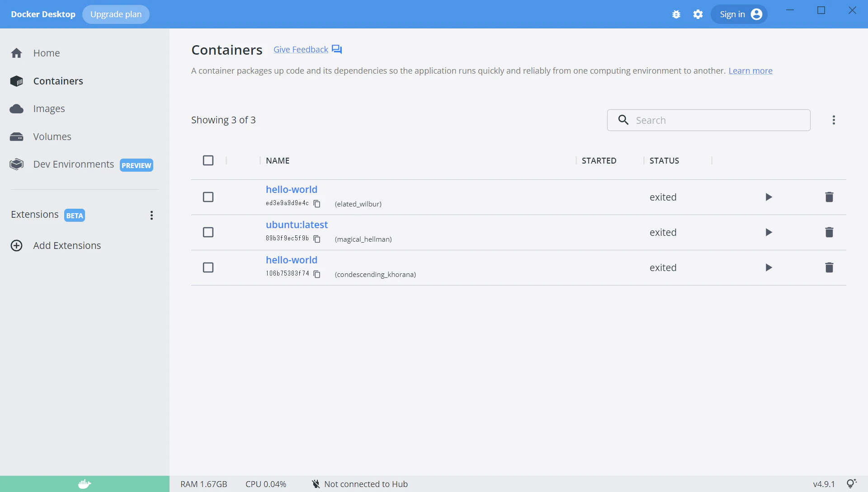Image resolution: width=868 pixels, height=492 pixels.
Task: Copy container ID 106b75383f74
Action: pyautogui.click(x=317, y=274)
